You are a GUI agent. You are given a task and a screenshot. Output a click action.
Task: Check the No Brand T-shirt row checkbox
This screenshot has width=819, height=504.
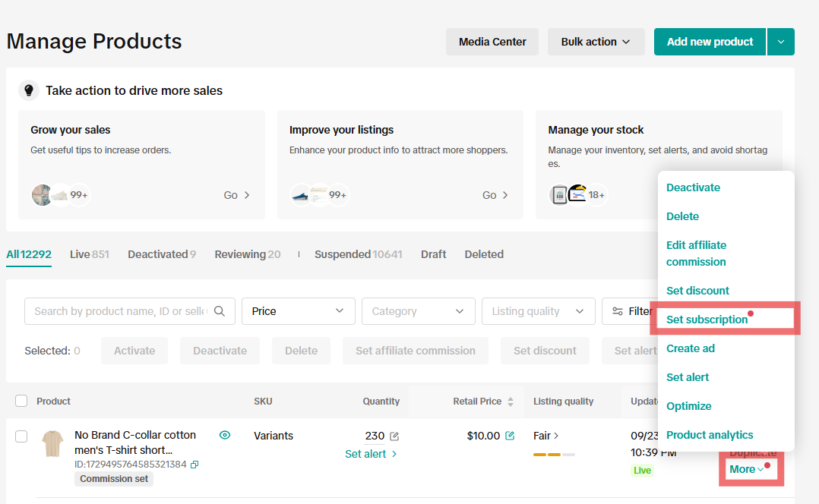[21, 436]
